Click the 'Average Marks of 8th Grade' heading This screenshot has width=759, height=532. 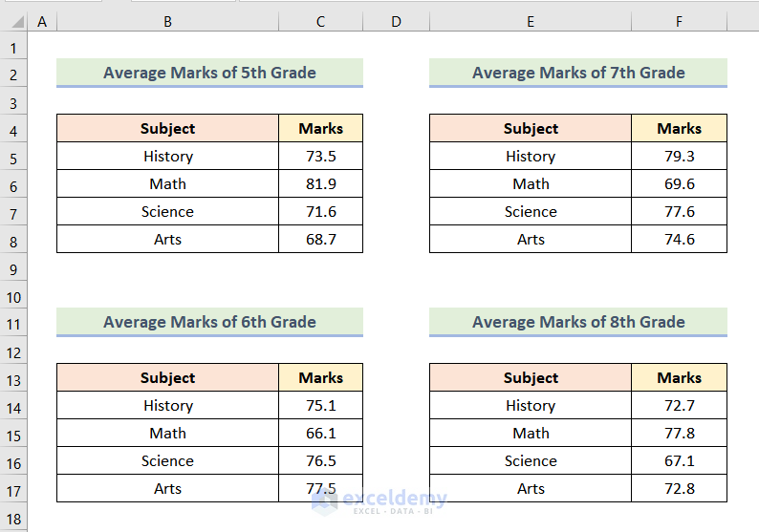pos(578,322)
